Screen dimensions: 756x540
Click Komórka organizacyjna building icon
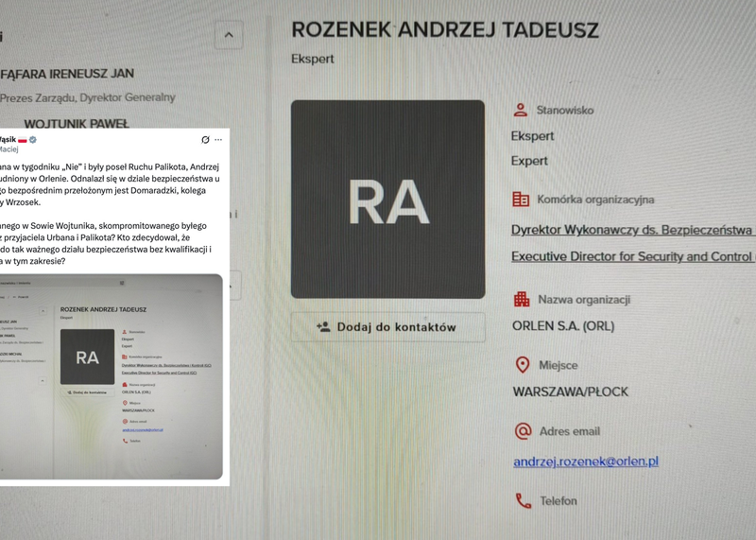(x=521, y=200)
